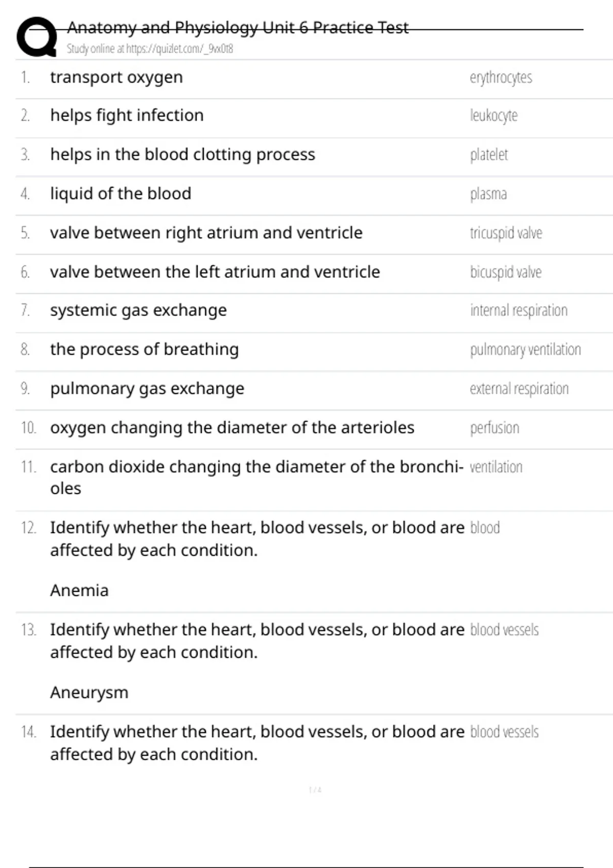The image size is (613, 868).
Task: Click the word 'Anemia' in question 12
Action: (x=79, y=590)
